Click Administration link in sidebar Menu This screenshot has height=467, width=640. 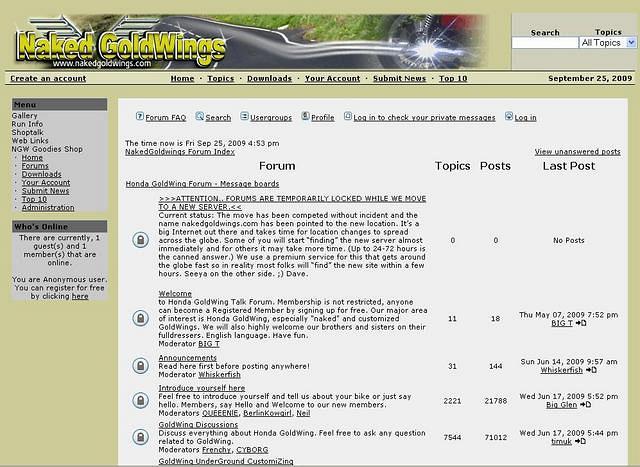48,207
